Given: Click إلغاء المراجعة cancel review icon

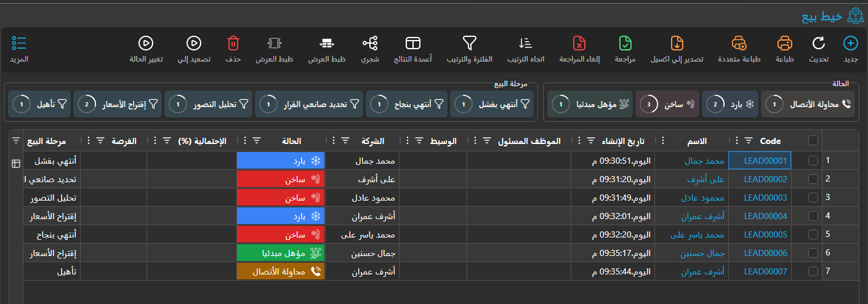Looking at the screenshot, I should [x=579, y=43].
